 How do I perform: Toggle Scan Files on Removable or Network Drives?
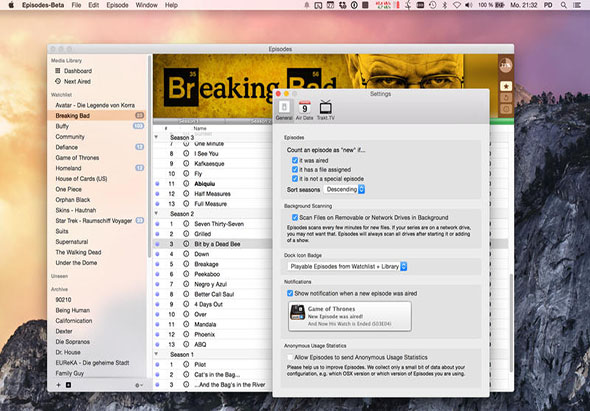(x=295, y=217)
